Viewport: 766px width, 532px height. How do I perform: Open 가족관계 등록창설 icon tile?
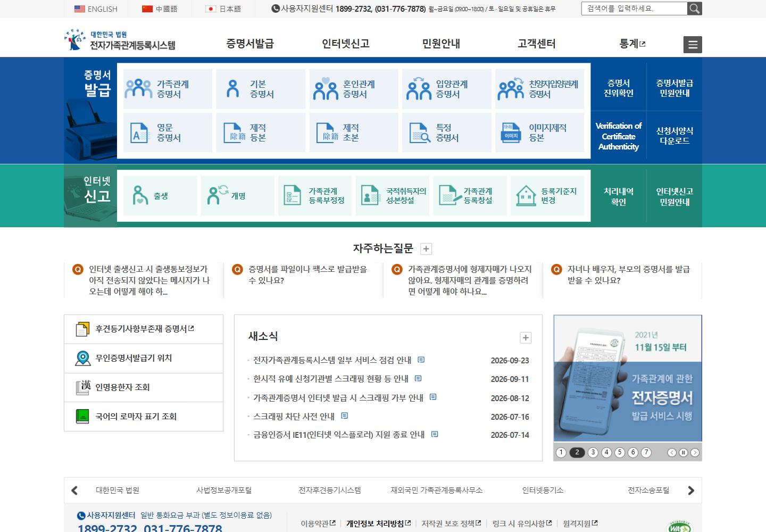pyautogui.click(x=470, y=196)
